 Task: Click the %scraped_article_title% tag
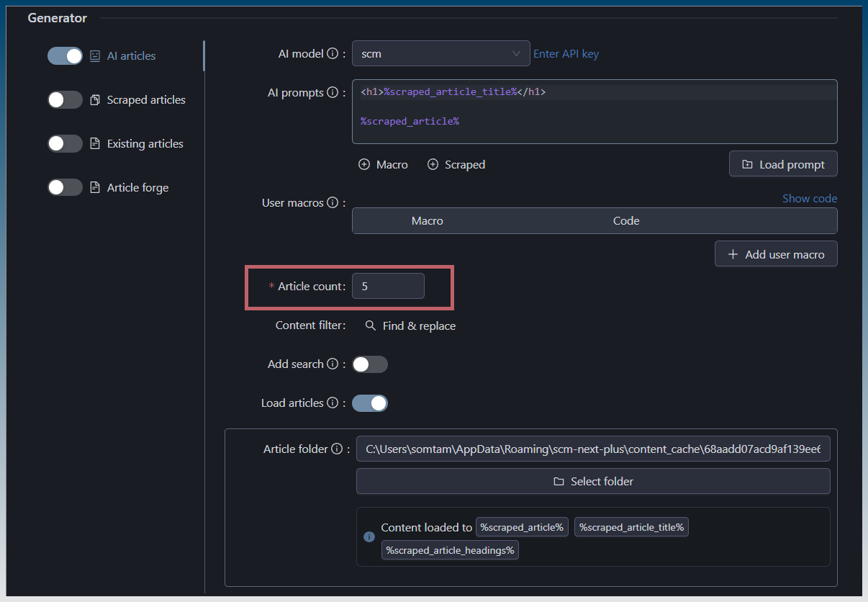[x=631, y=528]
